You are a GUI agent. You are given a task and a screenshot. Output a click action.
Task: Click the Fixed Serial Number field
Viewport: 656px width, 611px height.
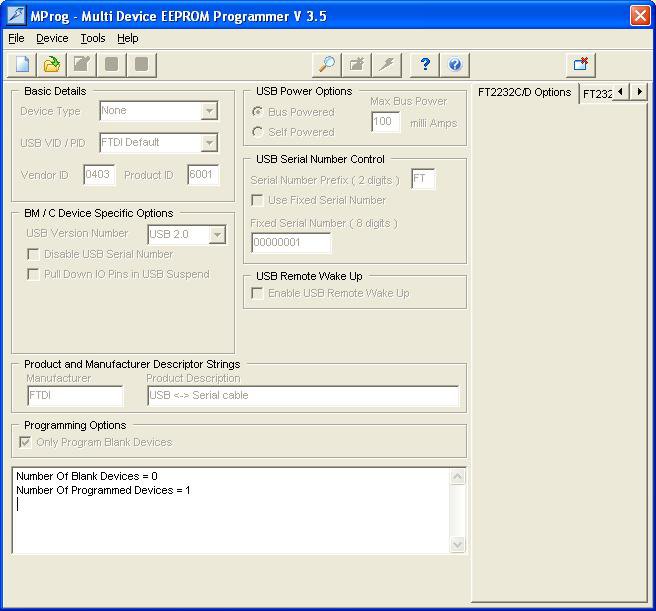point(291,243)
